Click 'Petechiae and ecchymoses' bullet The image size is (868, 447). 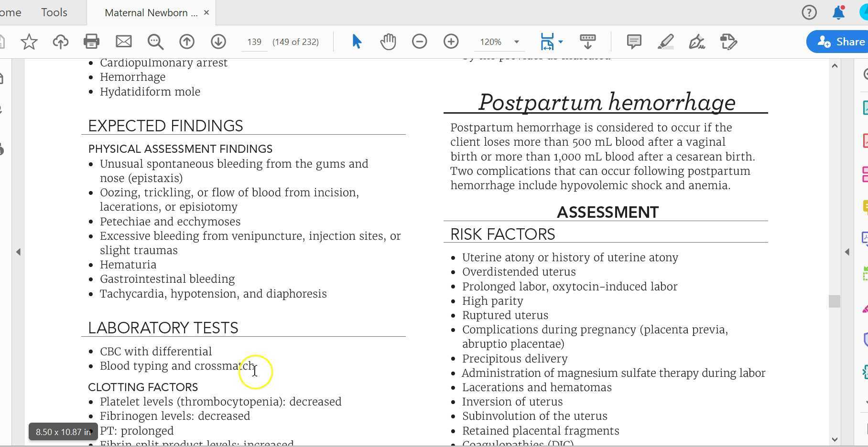pos(170,222)
